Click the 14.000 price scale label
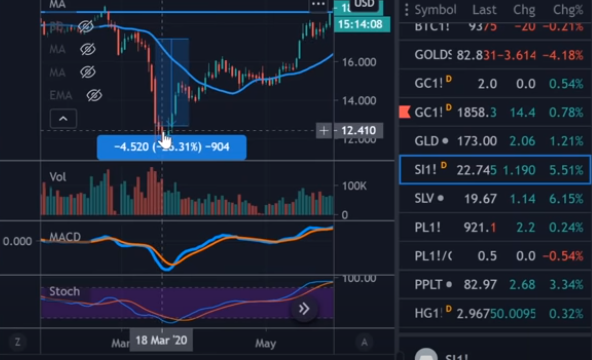Screen dimensions: 592x360 click(359, 101)
